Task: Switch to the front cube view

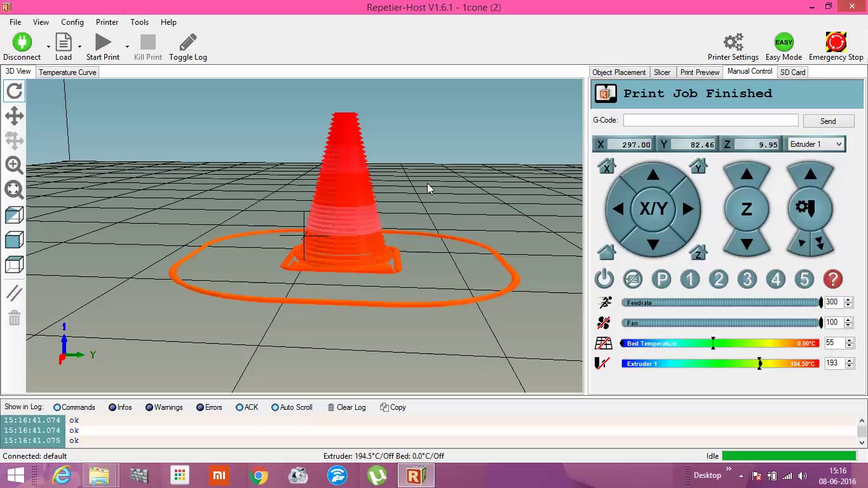Action: [x=14, y=240]
